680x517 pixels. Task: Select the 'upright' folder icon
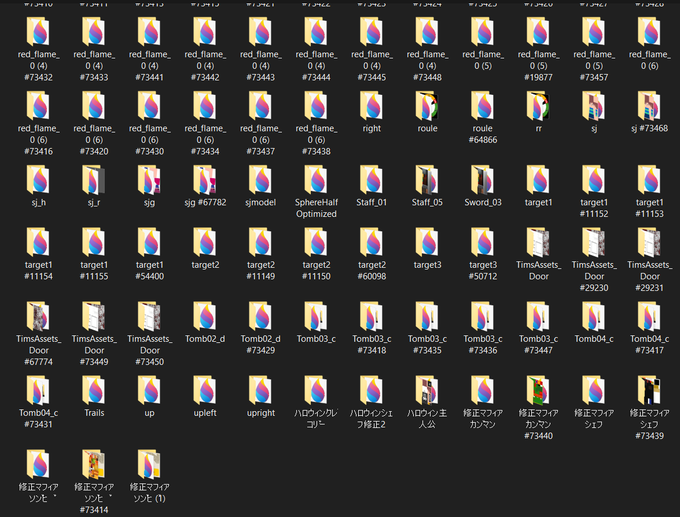tap(260, 390)
